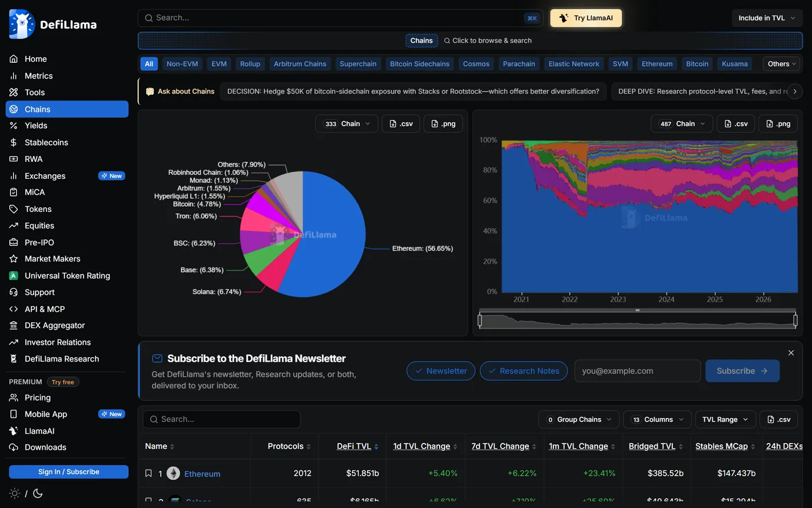Open the TVL Range dropdown
812x508 pixels.
coord(725,420)
